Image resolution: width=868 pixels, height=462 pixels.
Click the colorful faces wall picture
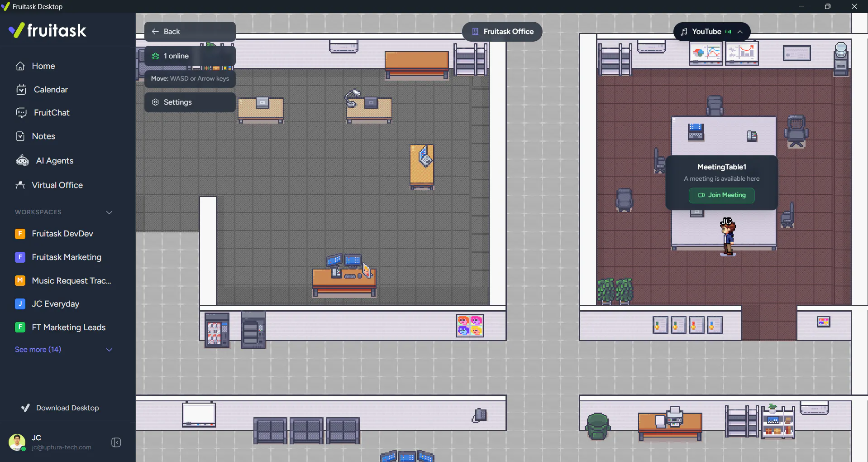(x=470, y=325)
